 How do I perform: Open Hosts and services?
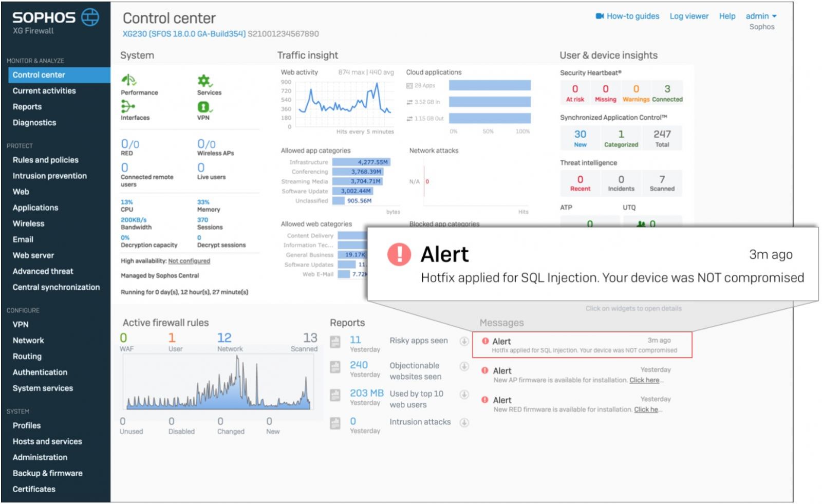coord(47,442)
